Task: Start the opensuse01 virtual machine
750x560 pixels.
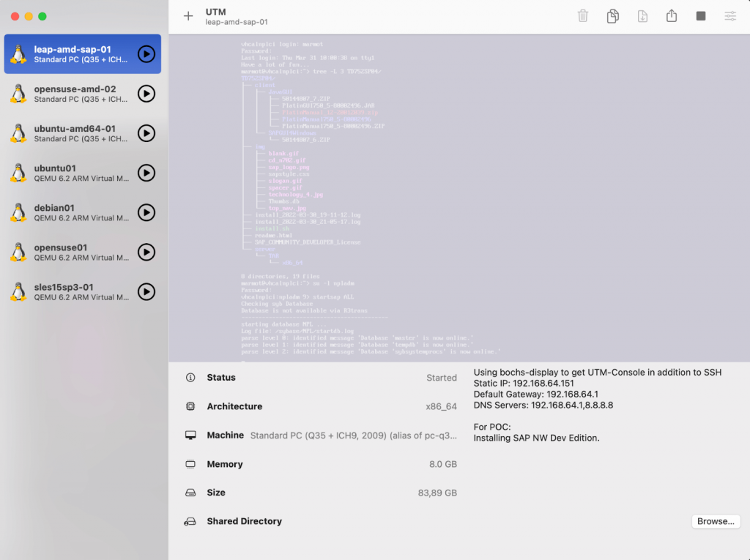Action: coord(146,253)
